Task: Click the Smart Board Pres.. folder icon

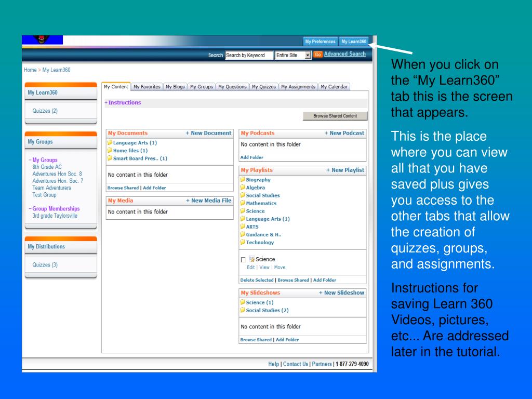Action: pyautogui.click(x=110, y=158)
